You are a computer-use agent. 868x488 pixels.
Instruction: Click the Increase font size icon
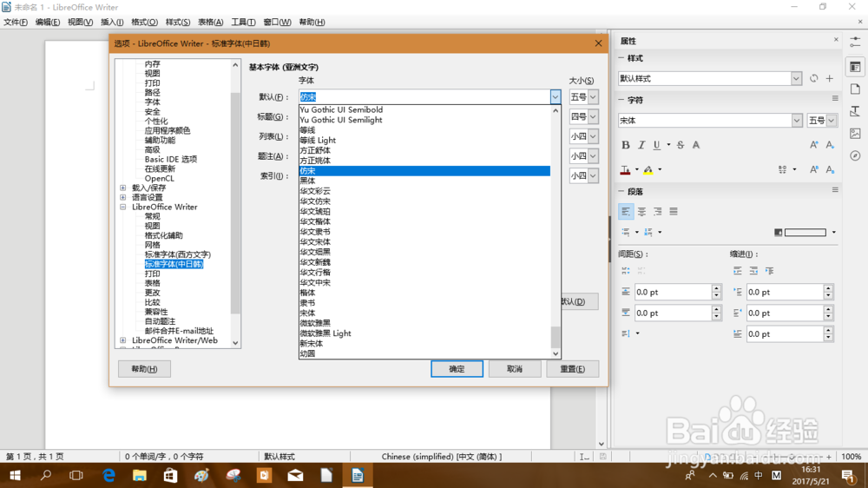[814, 145]
